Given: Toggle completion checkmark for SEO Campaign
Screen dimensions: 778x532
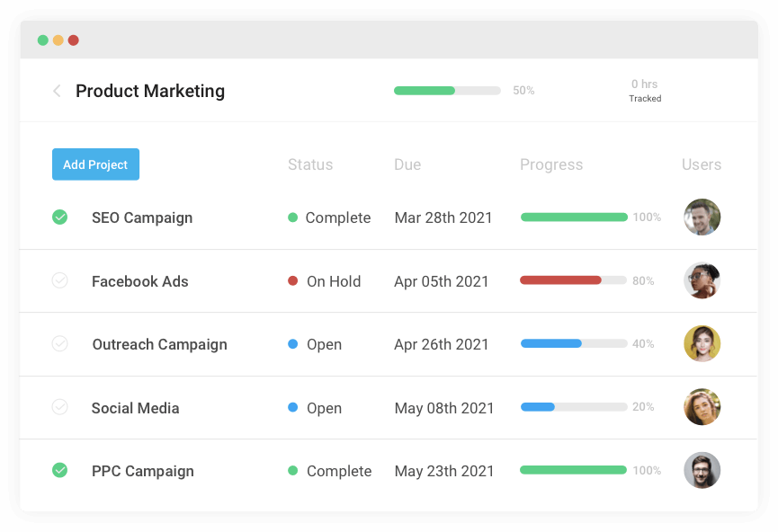Looking at the screenshot, I should 60,217.
